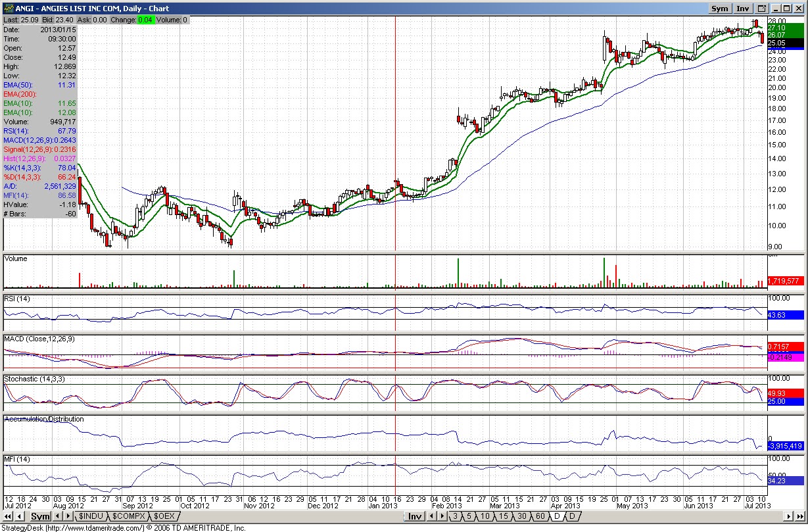Viewport: 808px width, 532px height.
Task: Select the 30 minute interval tab
Action: click(x=521, y=517)
